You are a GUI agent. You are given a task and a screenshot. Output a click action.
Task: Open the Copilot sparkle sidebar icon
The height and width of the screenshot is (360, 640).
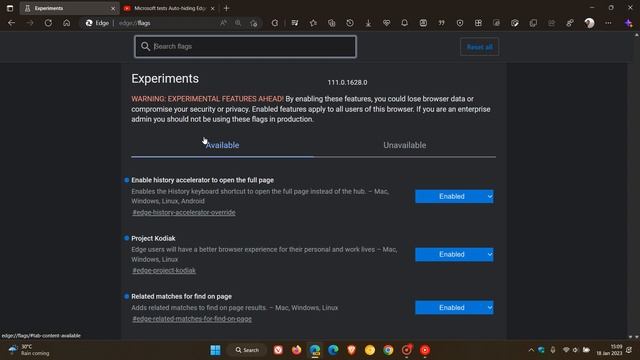[x=629, y=23]
